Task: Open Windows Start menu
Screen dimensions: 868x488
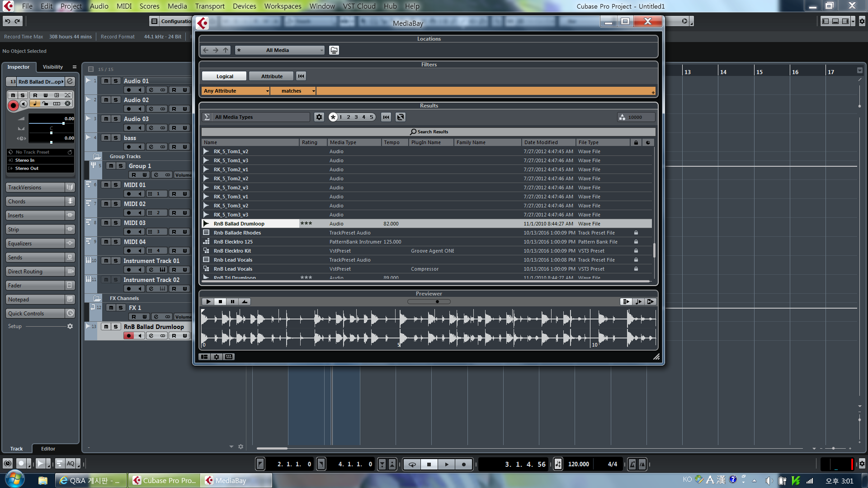Action: point(14,480)
